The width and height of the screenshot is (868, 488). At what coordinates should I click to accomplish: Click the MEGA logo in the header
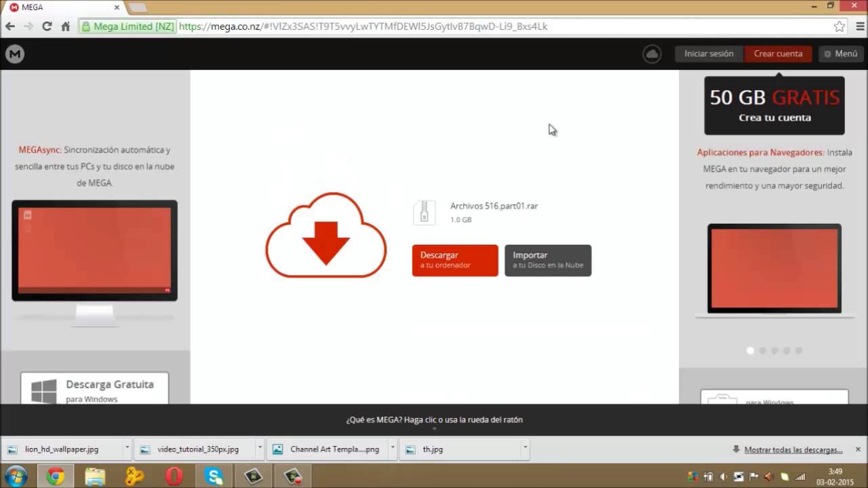coord(15,54)
